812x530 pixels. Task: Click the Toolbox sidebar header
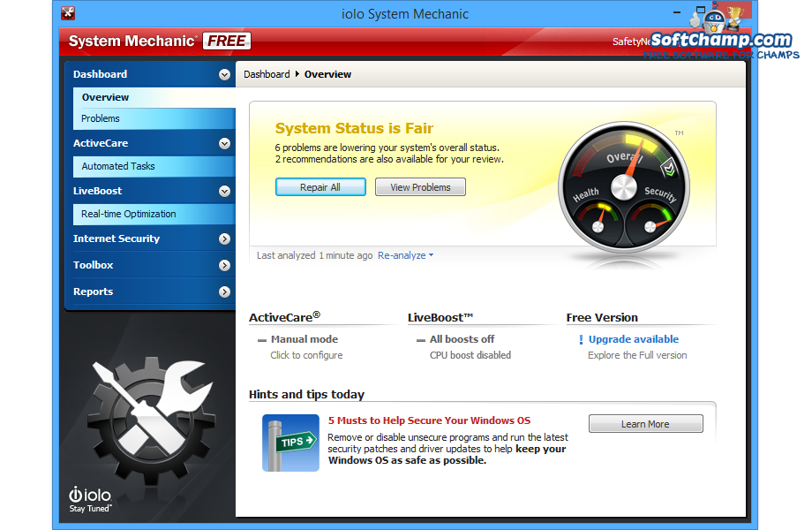pos(150,265)
